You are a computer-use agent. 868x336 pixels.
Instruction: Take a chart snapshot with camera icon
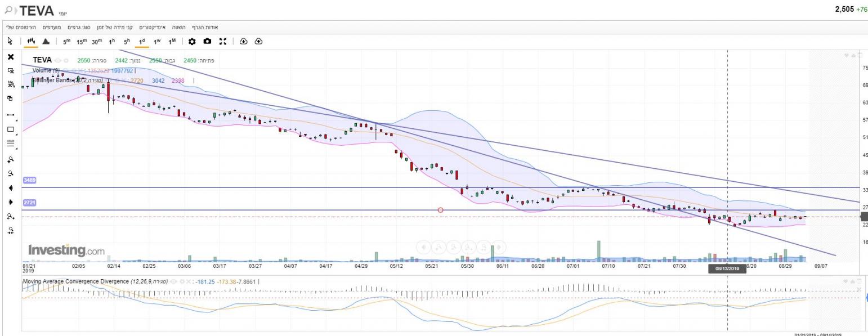(207, 42)
